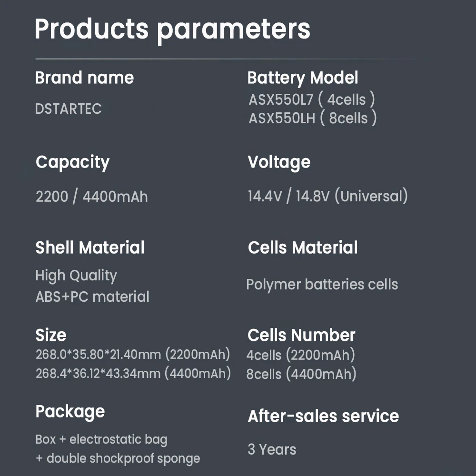This screenshot has width=476, height=476.
Task: Click the 8cells (4400mAh) text
Action: click(x=301, y=374)
